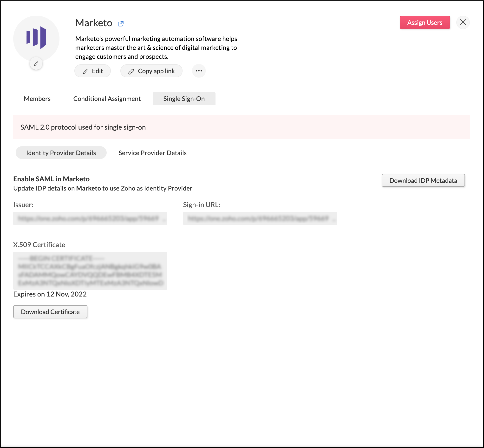Click the Download IDP Metadata button

(x=423, y=180)
